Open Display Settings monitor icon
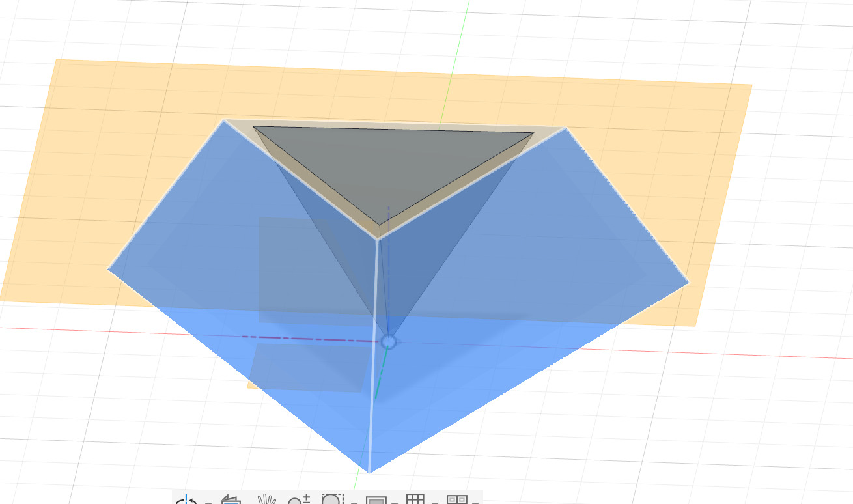Image resolution: width=853 pixels, height=504 pixels. pyautogui.click(x=376, y=500)
